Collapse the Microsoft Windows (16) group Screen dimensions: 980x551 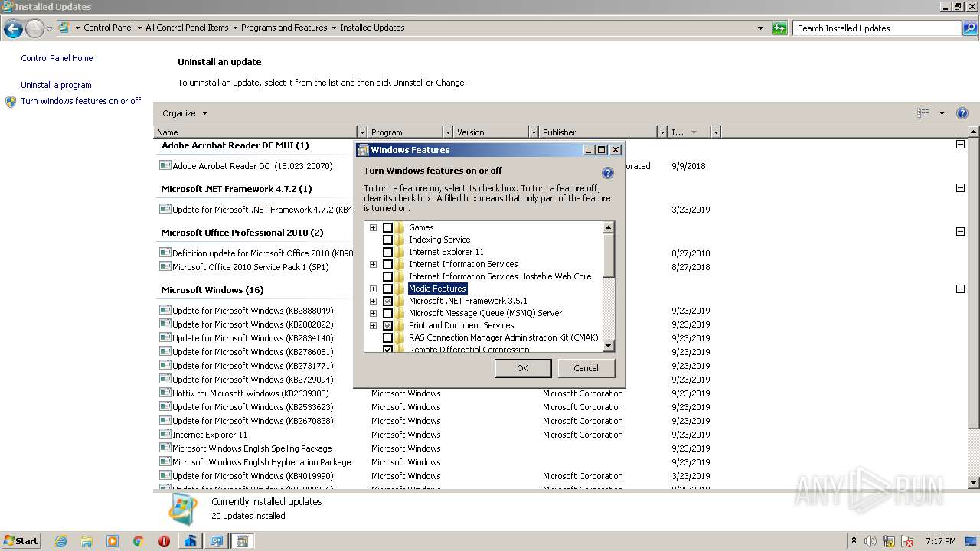click(960, 289)
